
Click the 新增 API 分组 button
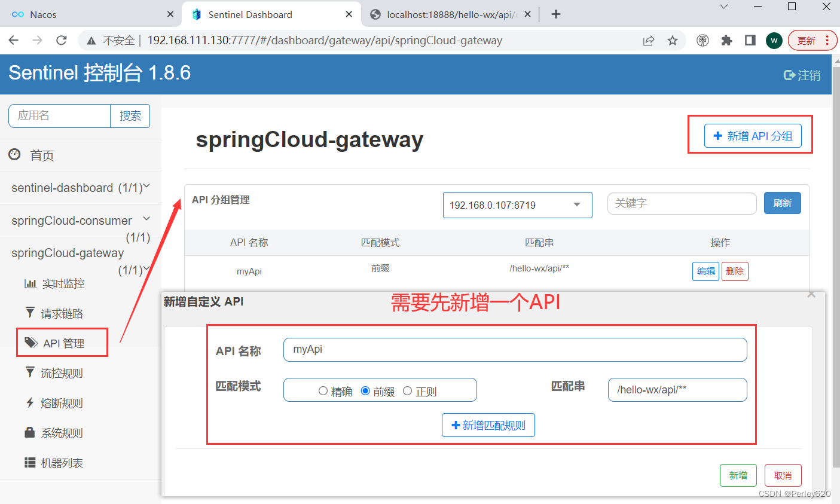point(753,136)
